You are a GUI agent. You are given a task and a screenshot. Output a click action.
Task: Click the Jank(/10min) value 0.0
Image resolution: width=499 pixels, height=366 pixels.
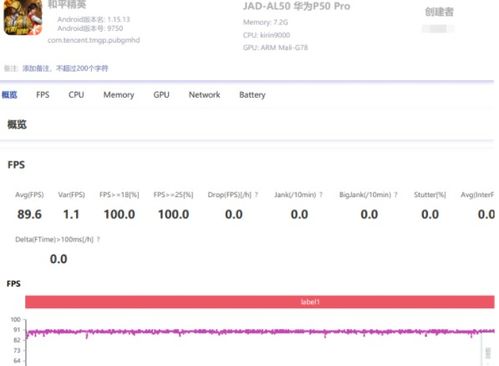coord(299,214)
